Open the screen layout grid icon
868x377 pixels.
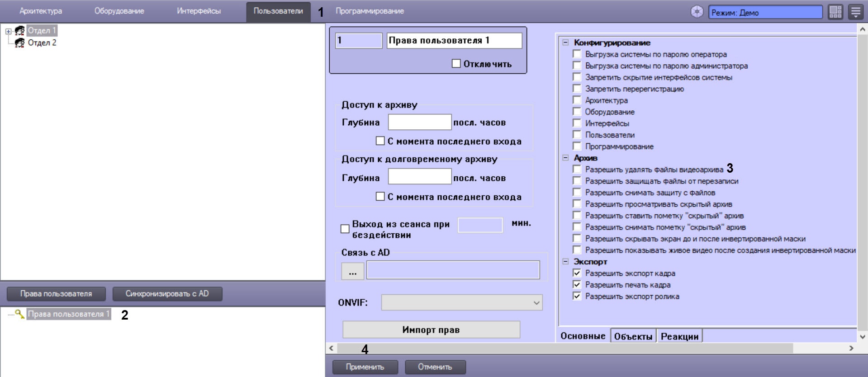point(835,12)
